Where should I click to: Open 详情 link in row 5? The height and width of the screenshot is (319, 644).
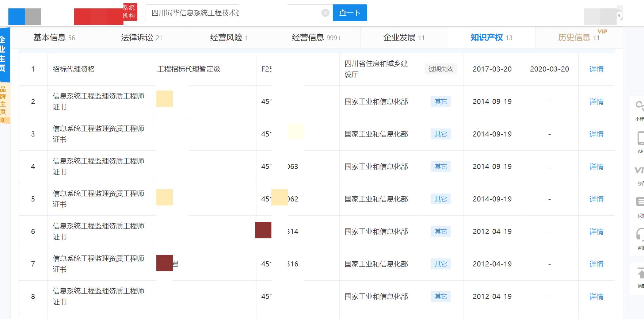point(596,199)
